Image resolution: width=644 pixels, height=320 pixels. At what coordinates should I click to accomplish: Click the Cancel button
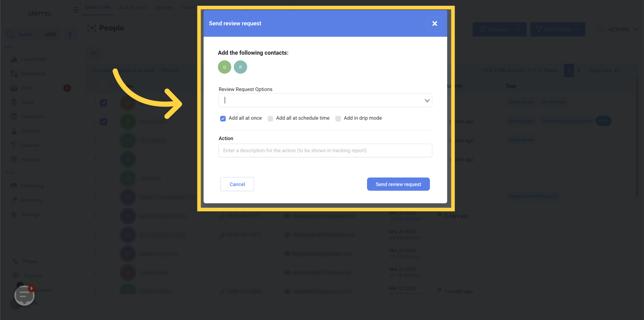pos(237,184)
